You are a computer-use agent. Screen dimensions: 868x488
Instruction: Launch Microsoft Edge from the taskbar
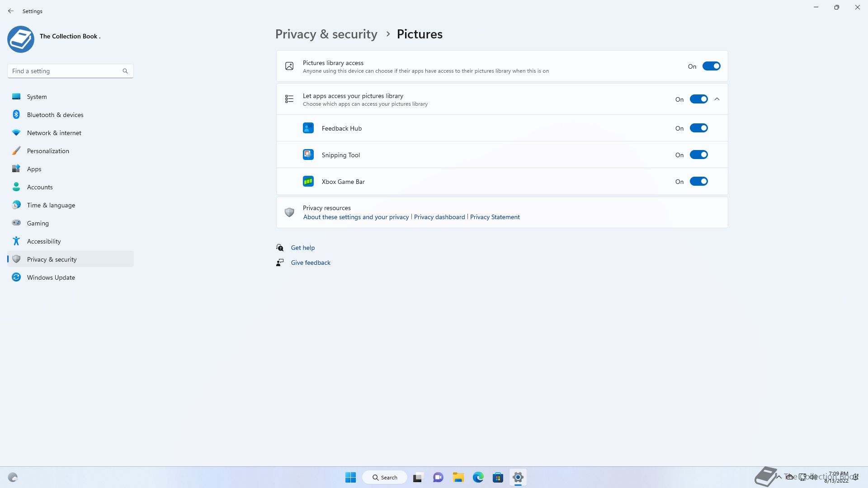[478, 477]
